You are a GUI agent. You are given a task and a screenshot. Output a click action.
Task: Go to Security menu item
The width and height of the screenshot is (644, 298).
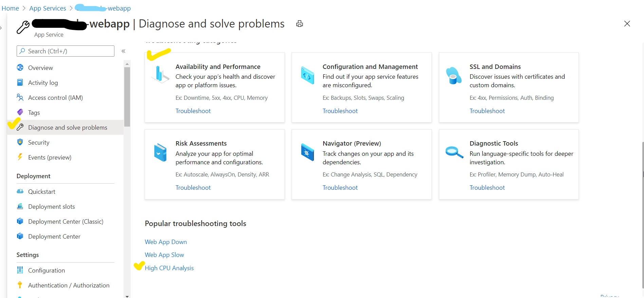(x=39, y=142)
